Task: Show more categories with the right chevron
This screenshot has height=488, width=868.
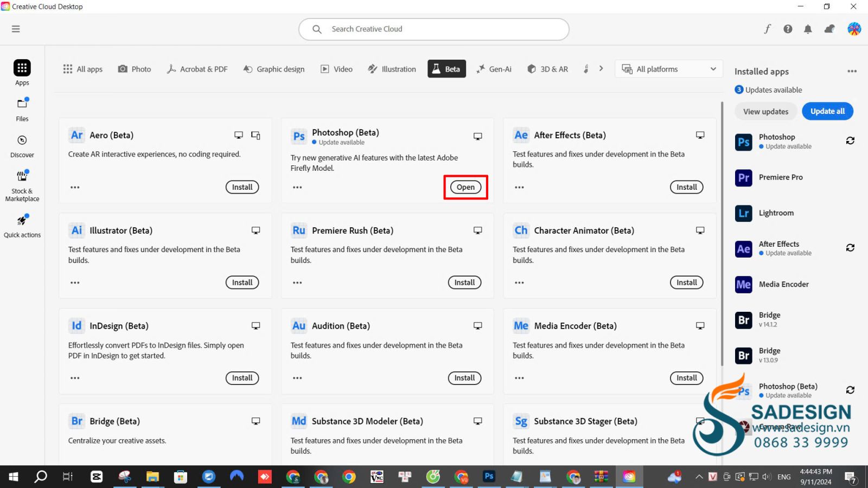Action: (601, 69)
